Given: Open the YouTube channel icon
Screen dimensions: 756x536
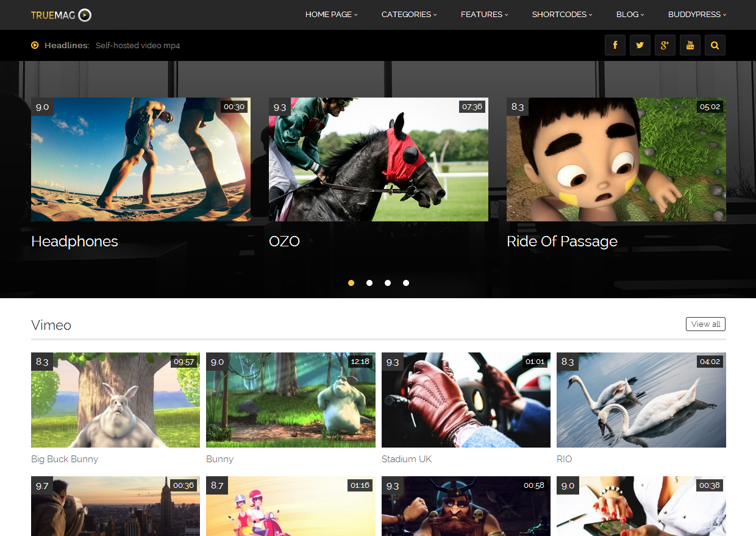Looking at the screenshot, I should 690,45.
